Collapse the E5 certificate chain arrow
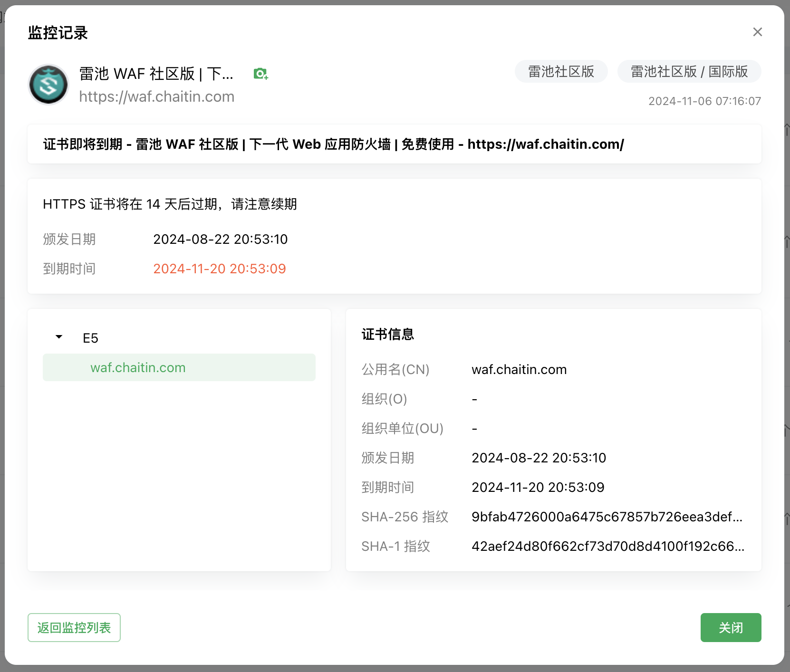 [59, 337]
